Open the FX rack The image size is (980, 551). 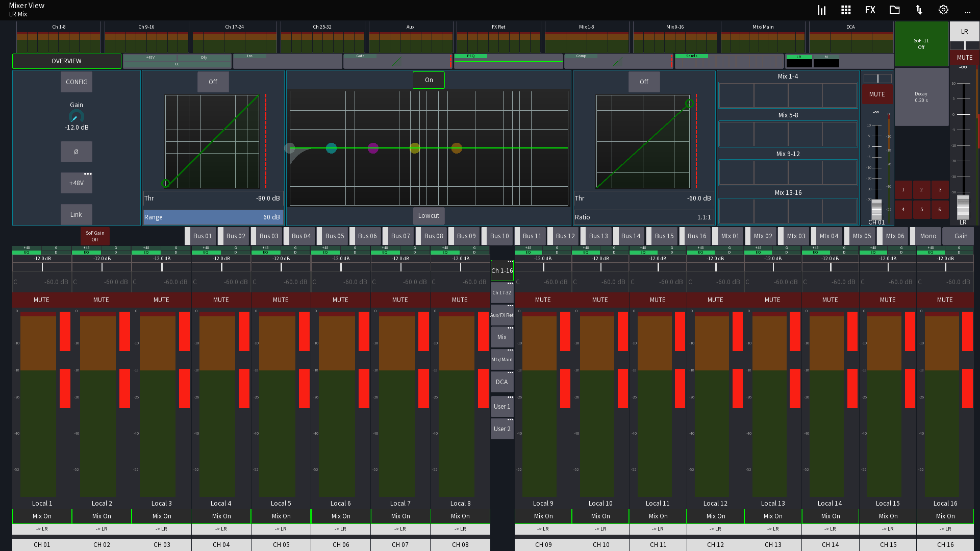[x=870, y=10]
